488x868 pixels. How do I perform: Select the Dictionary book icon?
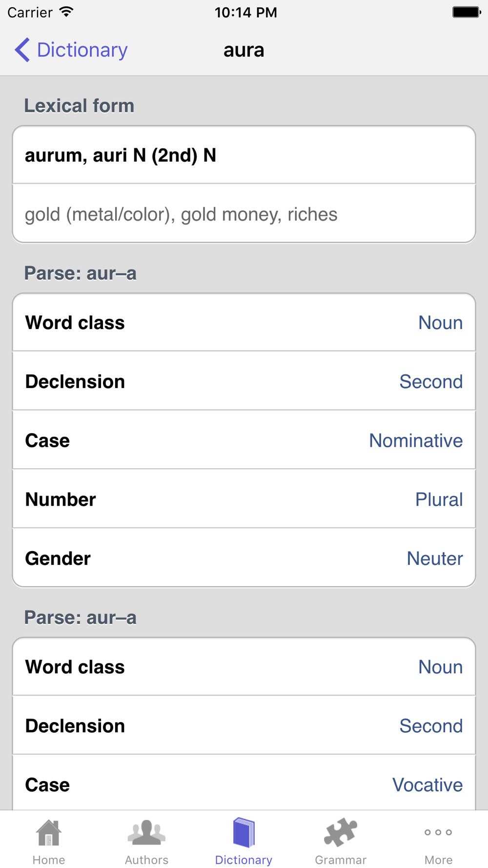(244, 833)
